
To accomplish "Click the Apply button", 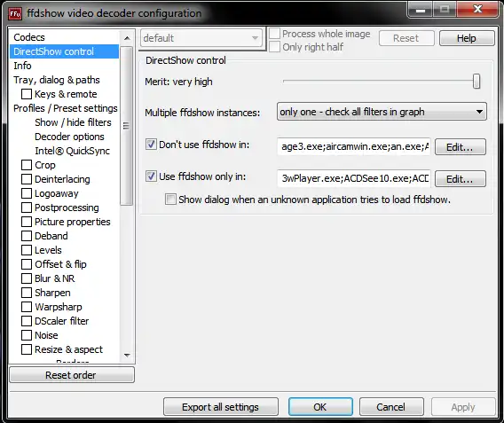I will [x=463, y=407].
